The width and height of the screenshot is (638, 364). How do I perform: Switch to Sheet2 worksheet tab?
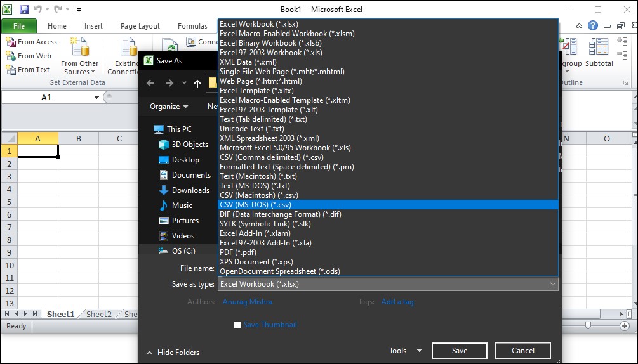(x=99, y=314)
